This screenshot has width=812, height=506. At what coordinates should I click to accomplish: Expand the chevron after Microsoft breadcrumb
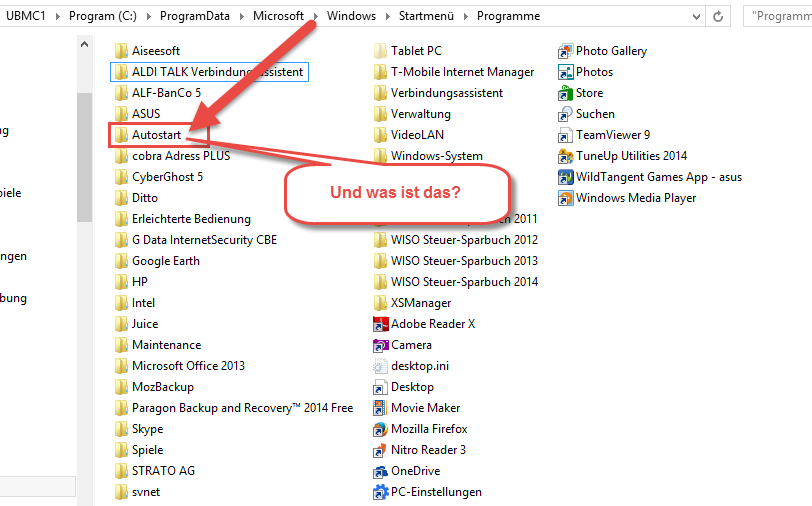coord(315,17)
